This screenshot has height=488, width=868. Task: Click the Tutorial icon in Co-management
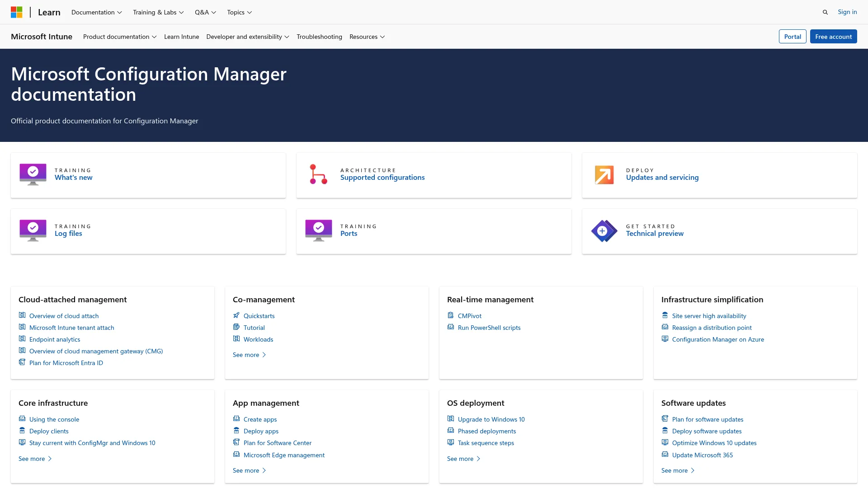236,327
